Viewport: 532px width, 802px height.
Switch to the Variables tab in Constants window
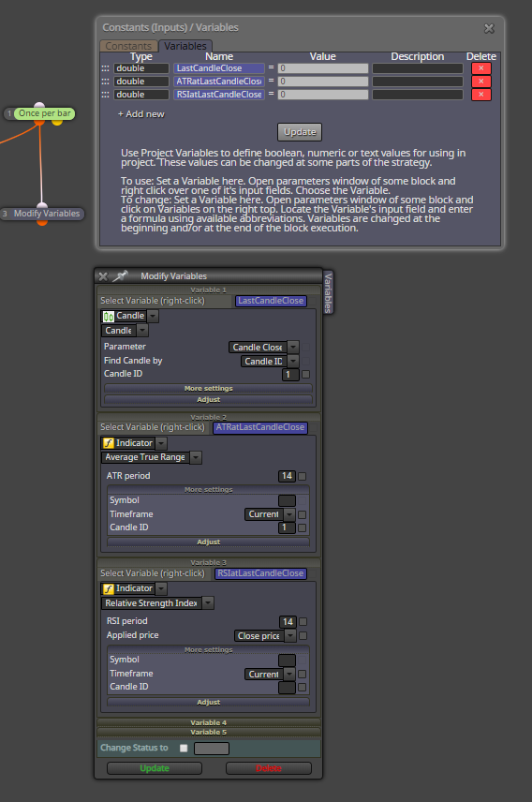click(x=185, y=46)
